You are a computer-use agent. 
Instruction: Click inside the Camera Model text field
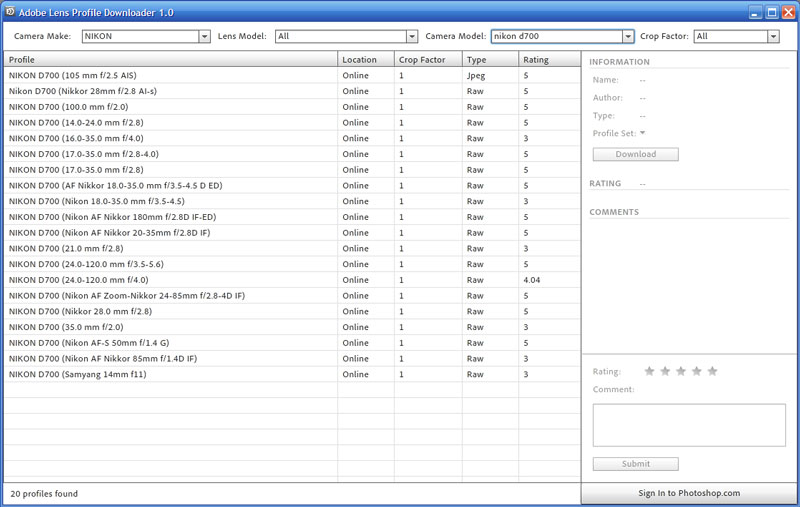pos(557,36)
